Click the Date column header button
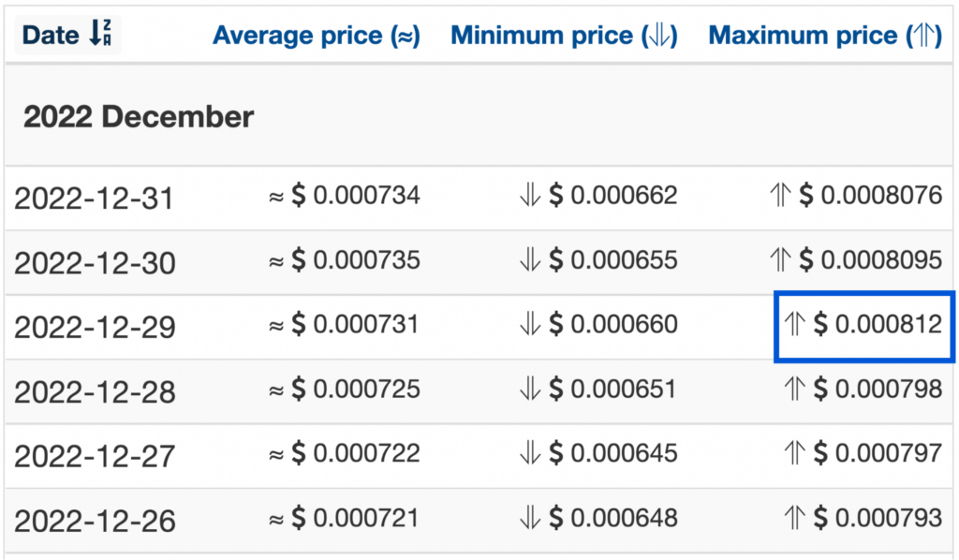Image resolution: width=959 pixels, height=560 pixels. point(67,35)
